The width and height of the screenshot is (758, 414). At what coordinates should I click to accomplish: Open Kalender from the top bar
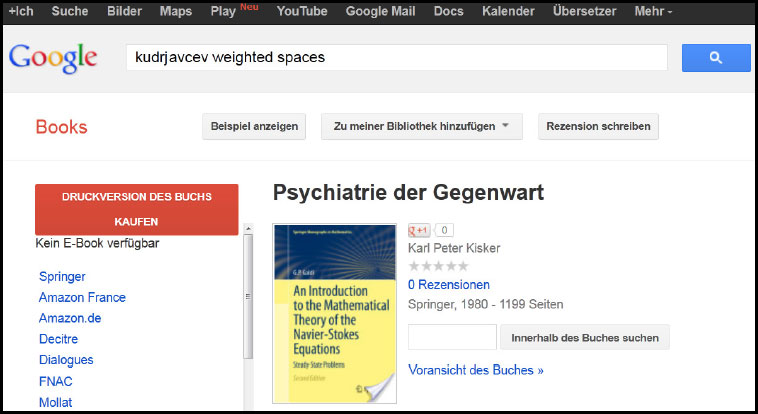508,11
